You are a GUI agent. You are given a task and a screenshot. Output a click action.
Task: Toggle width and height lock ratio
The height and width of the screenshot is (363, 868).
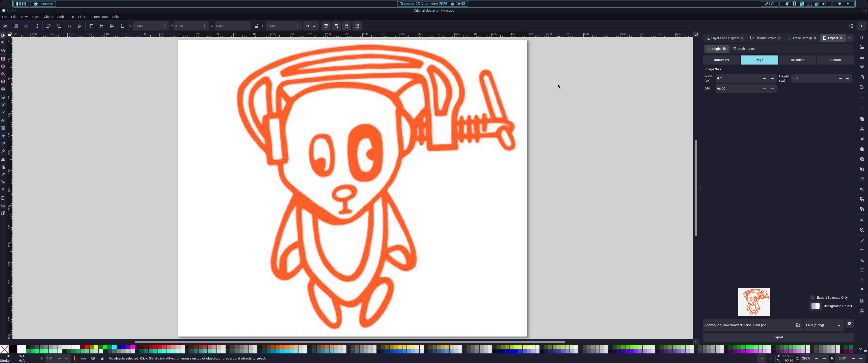point(256,26)
